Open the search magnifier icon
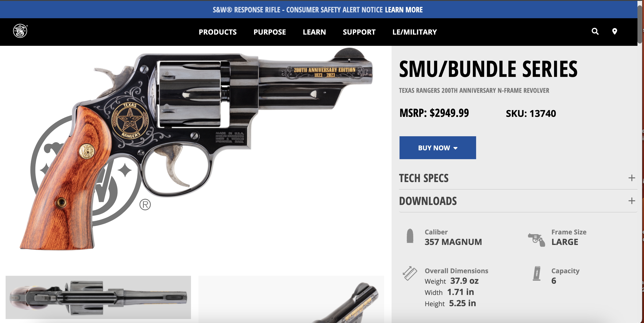The height and width of the screenshot is (323, 644). tap(595, 31)
